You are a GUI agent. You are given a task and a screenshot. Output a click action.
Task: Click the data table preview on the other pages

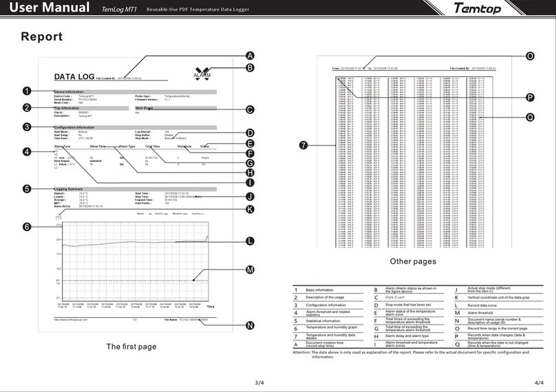(x=414, y=162)
